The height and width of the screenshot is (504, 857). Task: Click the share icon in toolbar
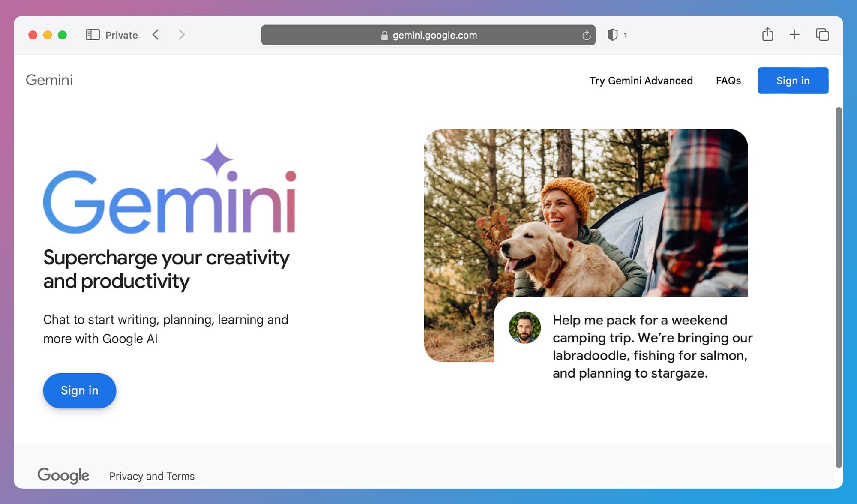click(x=767, y=35)
